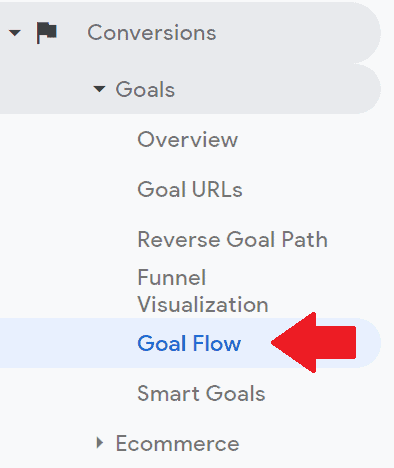Click the Goals category label
Viewport: 394px width, 468px height.
point(145,89)
